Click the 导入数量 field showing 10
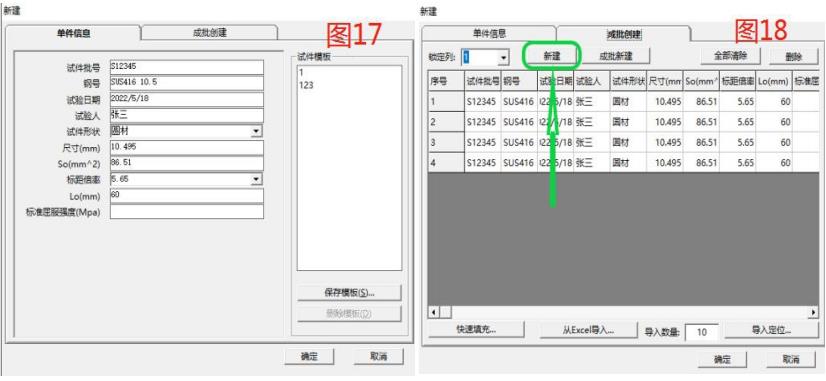 (x=701, y=333)
